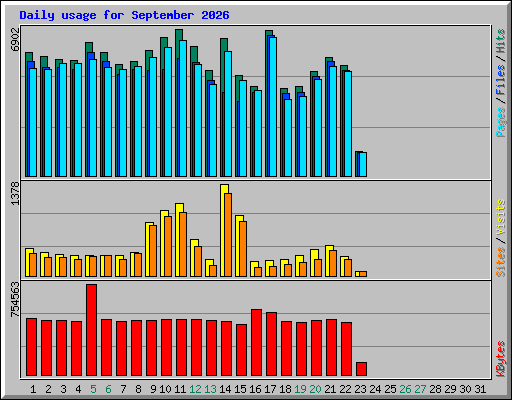Viewport: 512px width, 400px height.
Task: Click day label 28 on the x-axis
Action: 435,389
